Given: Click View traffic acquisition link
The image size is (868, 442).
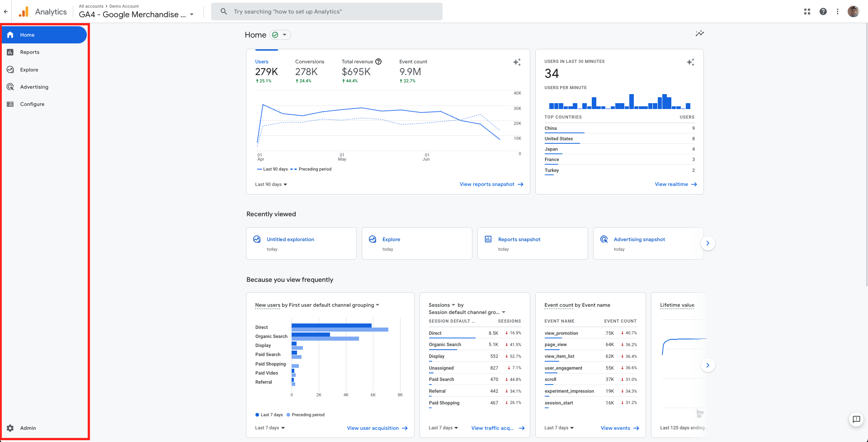Looking at the screenshot, I should [x=498, y=428].
